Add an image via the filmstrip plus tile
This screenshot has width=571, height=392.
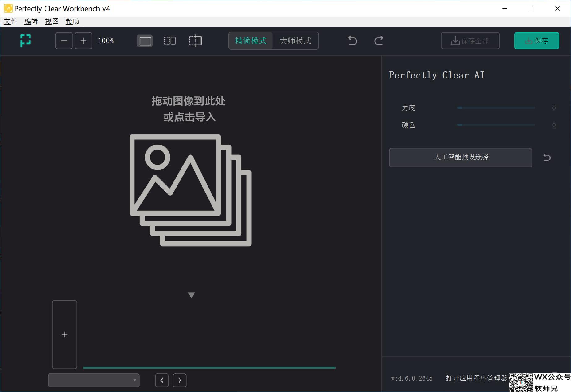(x=64, y=335)
